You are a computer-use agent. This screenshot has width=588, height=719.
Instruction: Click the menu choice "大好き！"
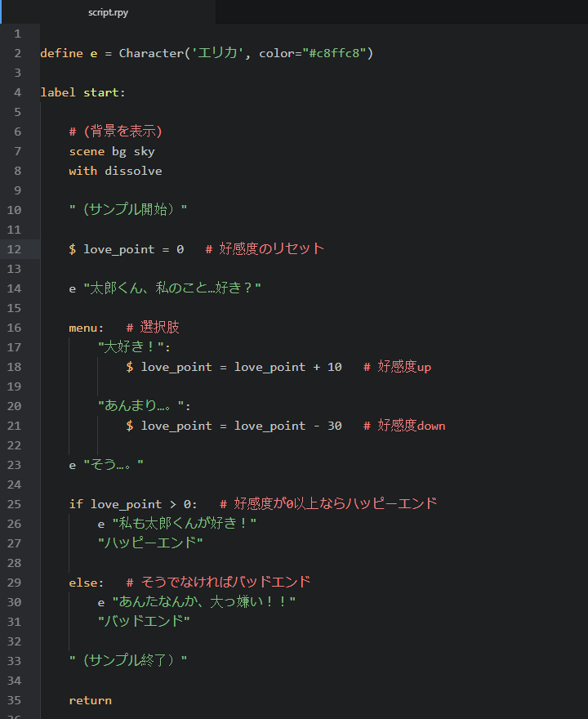(x=131, y=347)
